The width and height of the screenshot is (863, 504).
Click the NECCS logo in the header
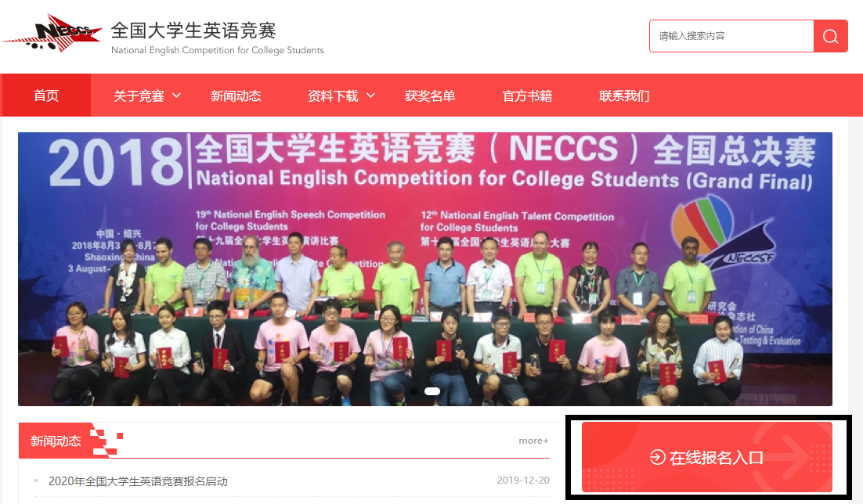[52, 33]
